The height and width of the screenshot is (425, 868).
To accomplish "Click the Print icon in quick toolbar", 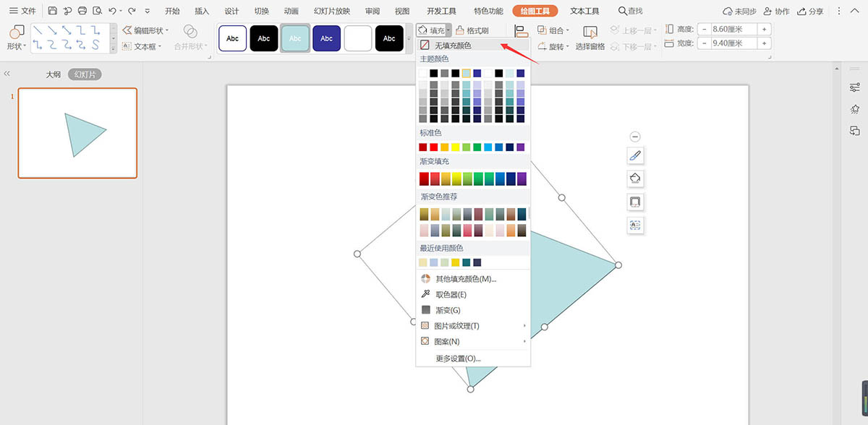I will tap(82, 11).
